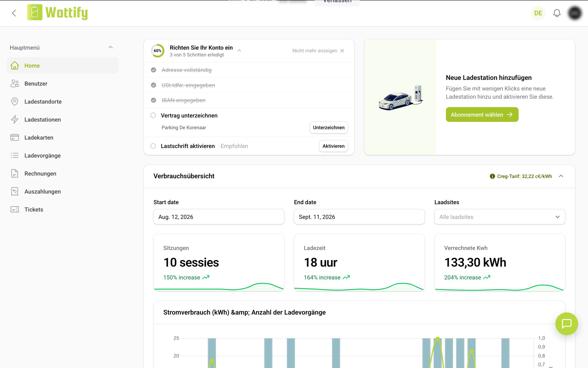Click the Unterzeichnen button
The width and height of the screenshot is (588, 368).
pyautogui.click(x=329, y=127)
